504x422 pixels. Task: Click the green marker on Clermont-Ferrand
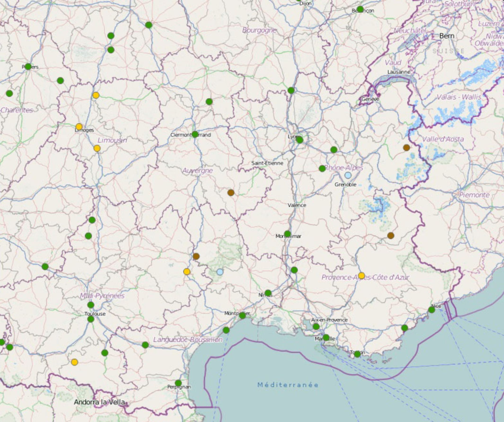(x=195, y=134)
